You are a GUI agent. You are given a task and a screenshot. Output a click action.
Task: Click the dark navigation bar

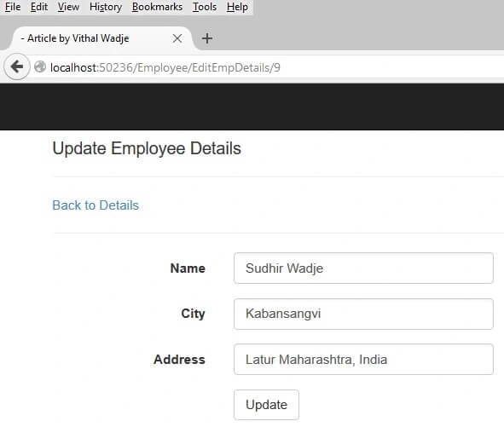tap(252, 107)
